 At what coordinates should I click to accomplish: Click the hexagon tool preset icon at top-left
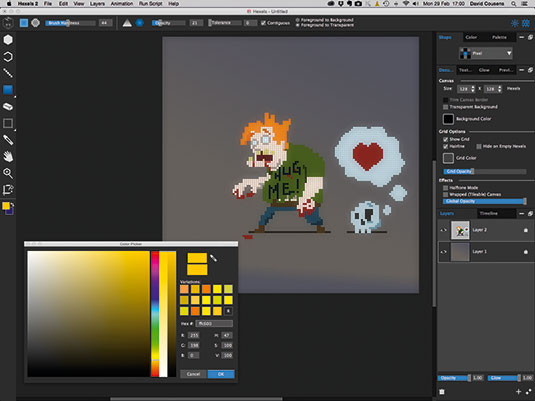[8, 23]
